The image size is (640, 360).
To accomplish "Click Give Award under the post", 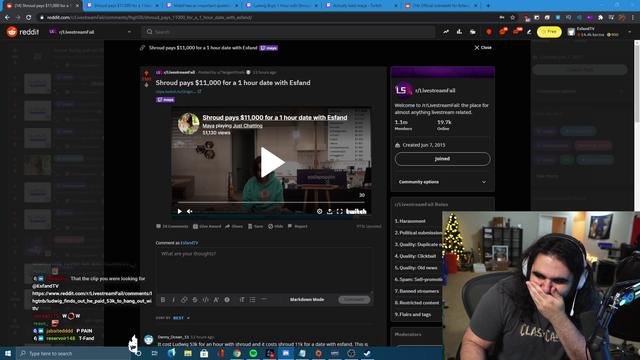I will coord(207,226).
